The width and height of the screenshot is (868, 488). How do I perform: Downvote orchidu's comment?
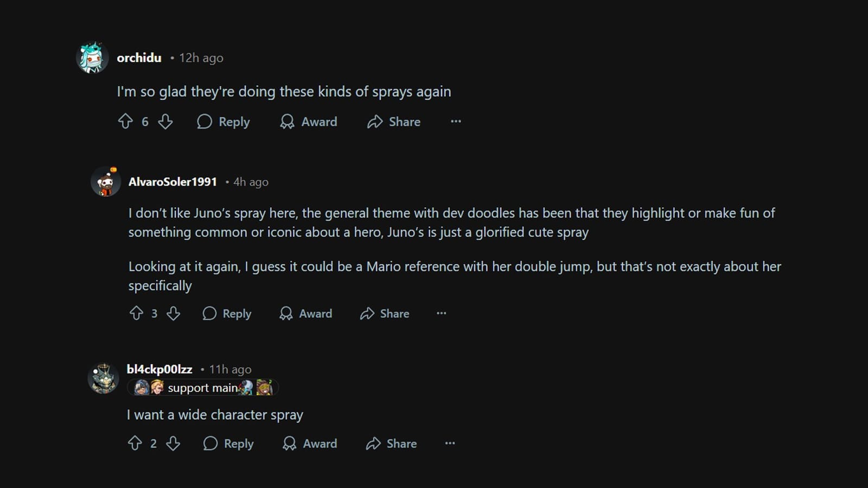pyautogui.click(x=165, y=121)
